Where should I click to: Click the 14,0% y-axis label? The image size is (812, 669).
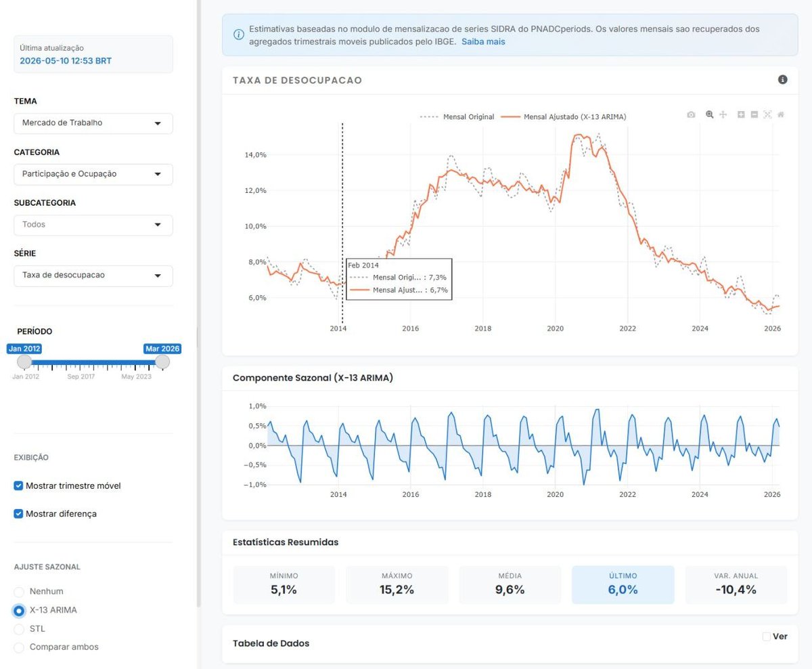[x=256, y=154]
